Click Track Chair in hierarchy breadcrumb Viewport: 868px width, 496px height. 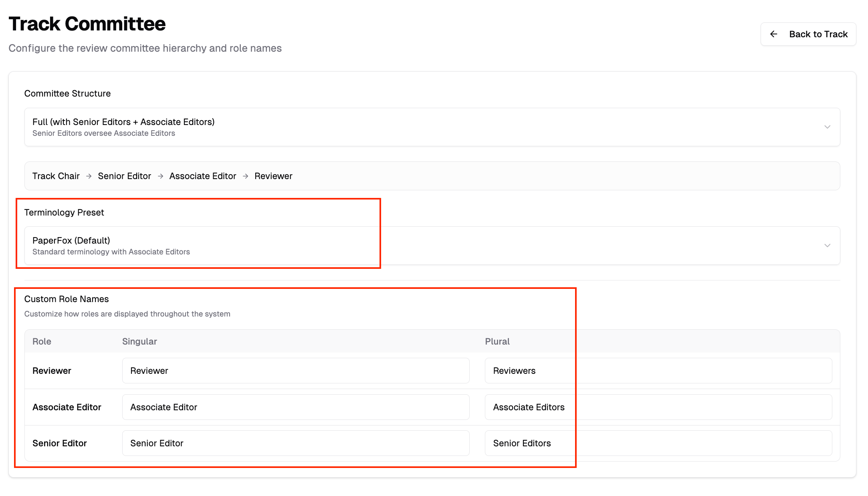[56, 176]
